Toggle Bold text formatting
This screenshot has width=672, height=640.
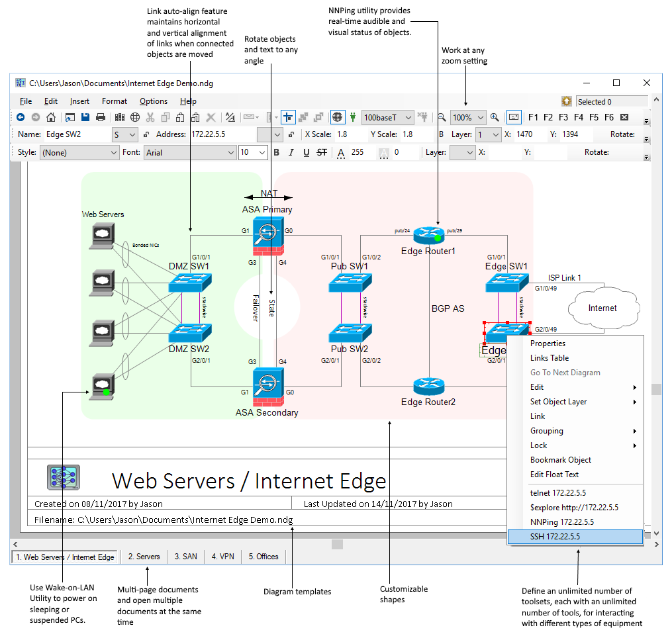[277, 152]
